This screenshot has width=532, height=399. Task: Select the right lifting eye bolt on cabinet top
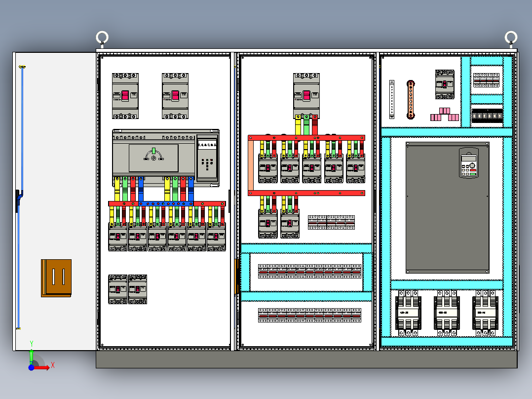click(511, 38)
